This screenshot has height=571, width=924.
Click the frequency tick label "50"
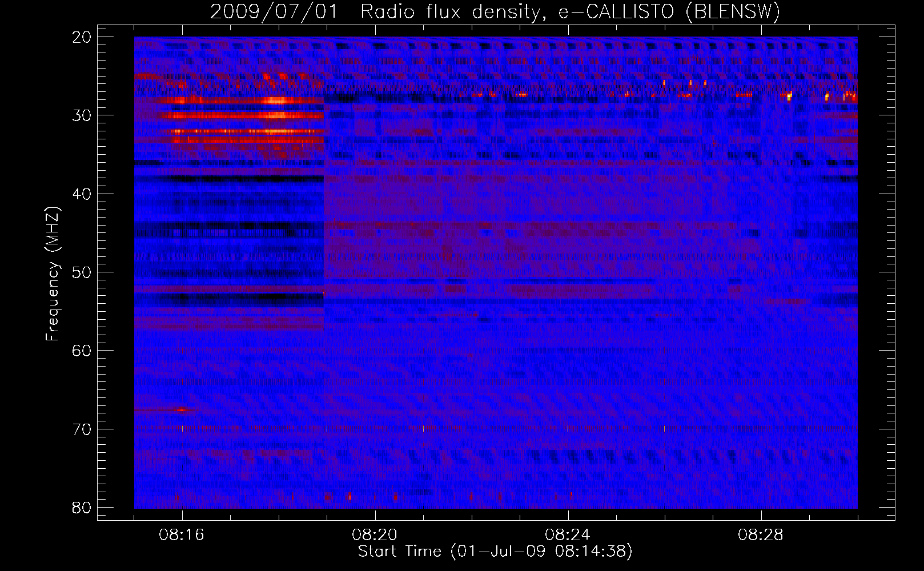[x=82, y=272]
